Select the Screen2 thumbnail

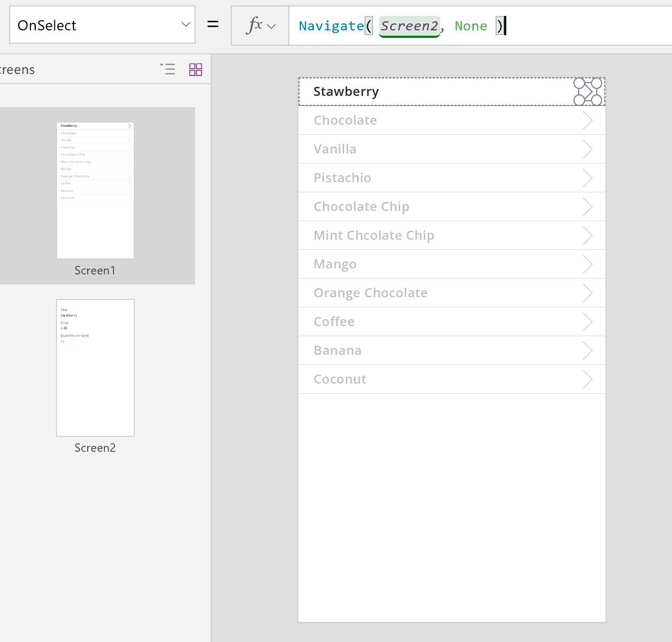pos(95,368)
